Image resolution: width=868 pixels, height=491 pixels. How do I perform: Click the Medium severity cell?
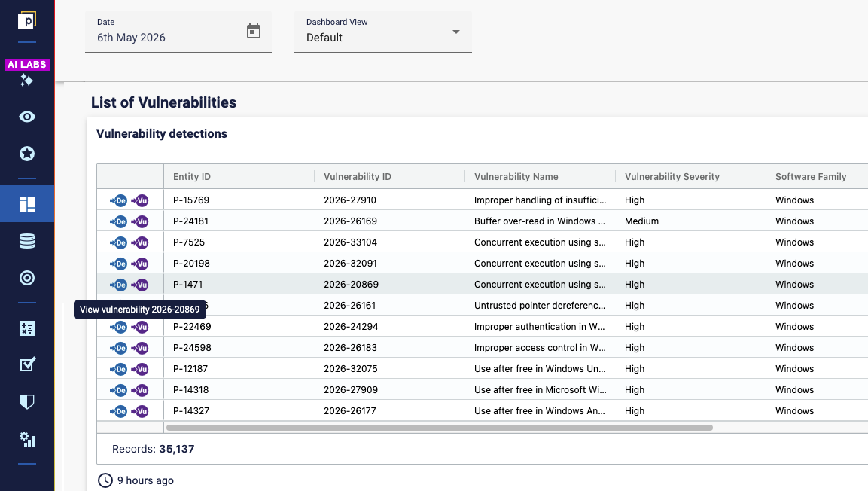click(641, 221)
